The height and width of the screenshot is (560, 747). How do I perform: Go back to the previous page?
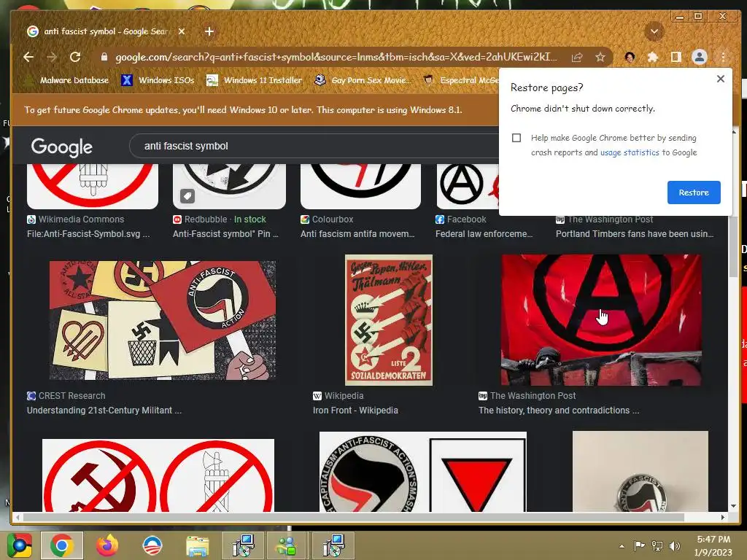28,57
